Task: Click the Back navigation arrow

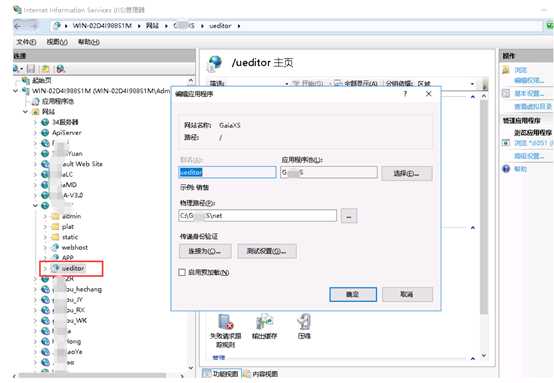Action: [19, 26]
